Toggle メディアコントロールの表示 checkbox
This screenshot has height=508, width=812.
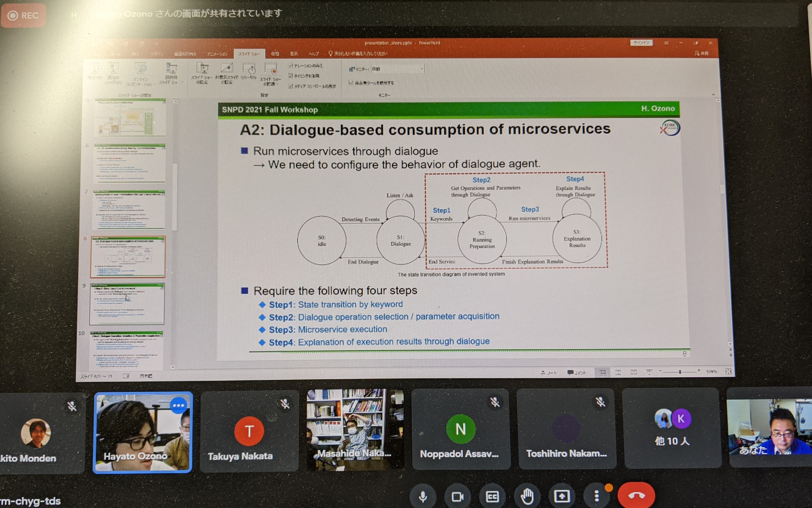(291, 86)
